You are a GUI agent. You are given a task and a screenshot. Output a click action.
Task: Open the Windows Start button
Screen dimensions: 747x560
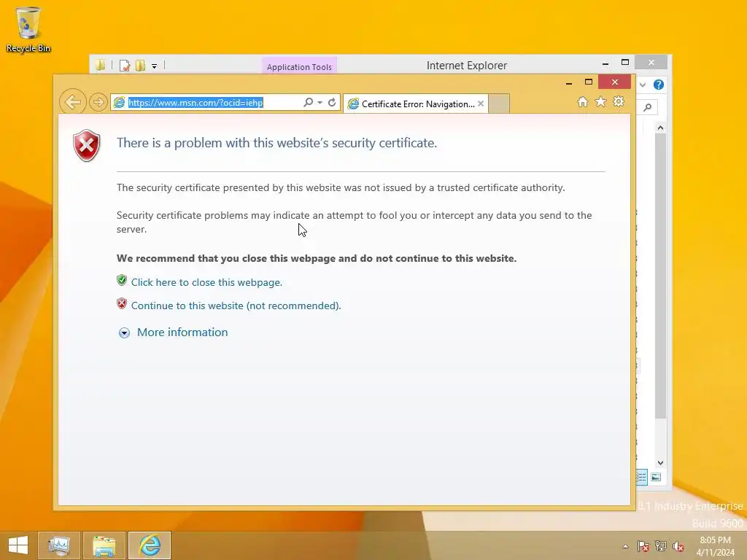[18, 545]
